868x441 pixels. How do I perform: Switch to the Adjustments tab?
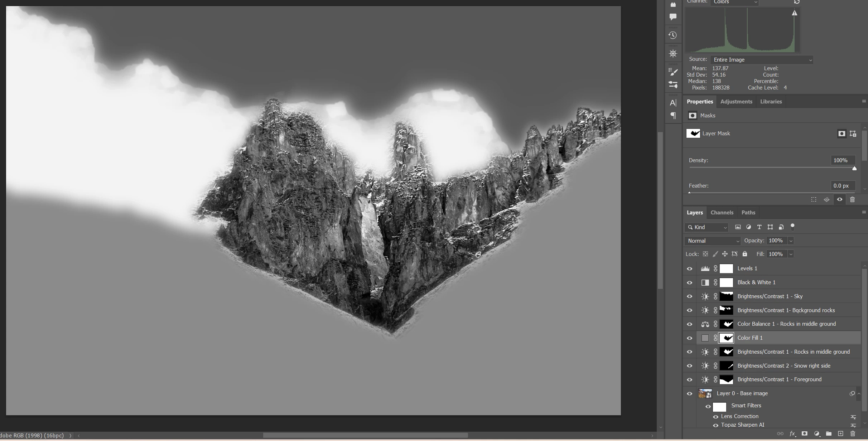[x=736, y=102]
